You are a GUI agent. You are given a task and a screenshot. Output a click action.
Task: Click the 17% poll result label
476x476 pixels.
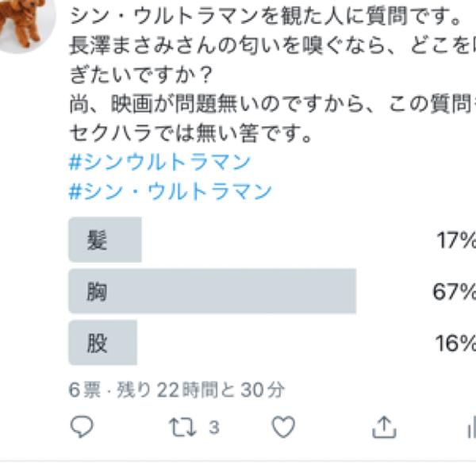[x=456, y=240]
